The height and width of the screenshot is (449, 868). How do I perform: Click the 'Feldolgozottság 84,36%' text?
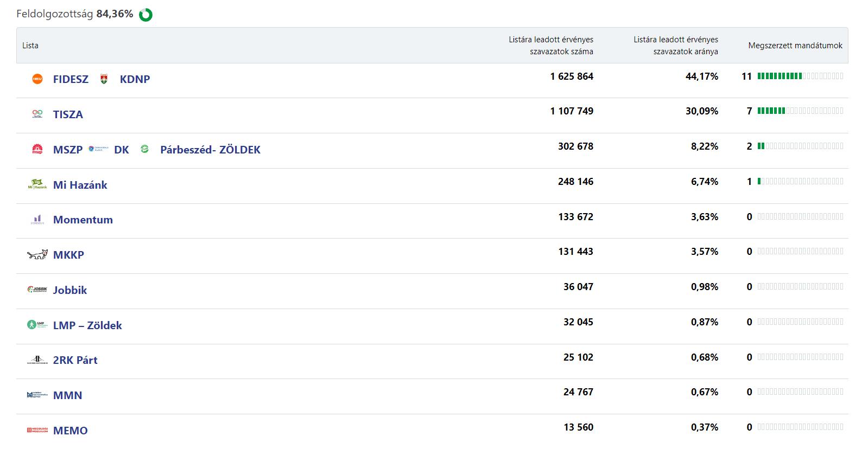tap(75, 14)
